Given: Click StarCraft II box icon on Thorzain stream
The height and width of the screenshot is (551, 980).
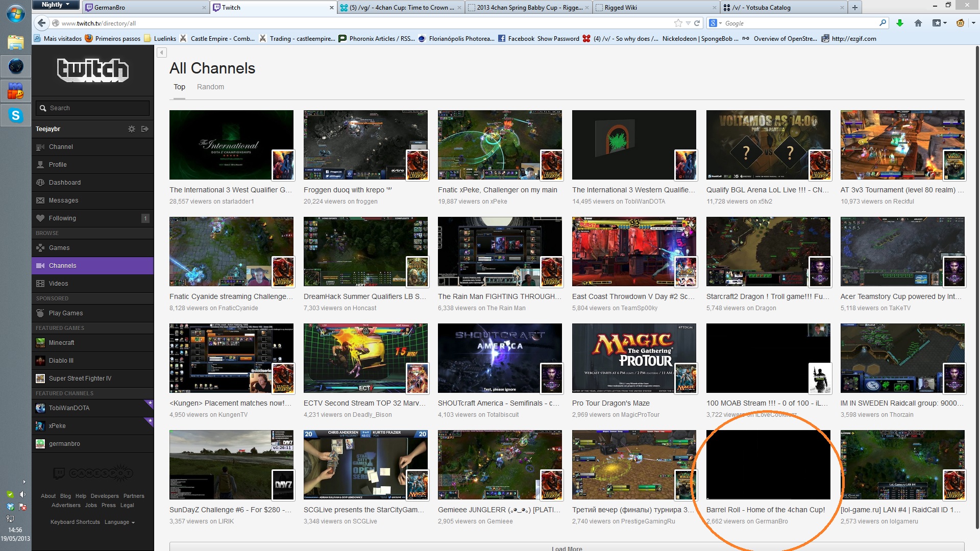Looking at the screenshot, I should pos(954,378).
